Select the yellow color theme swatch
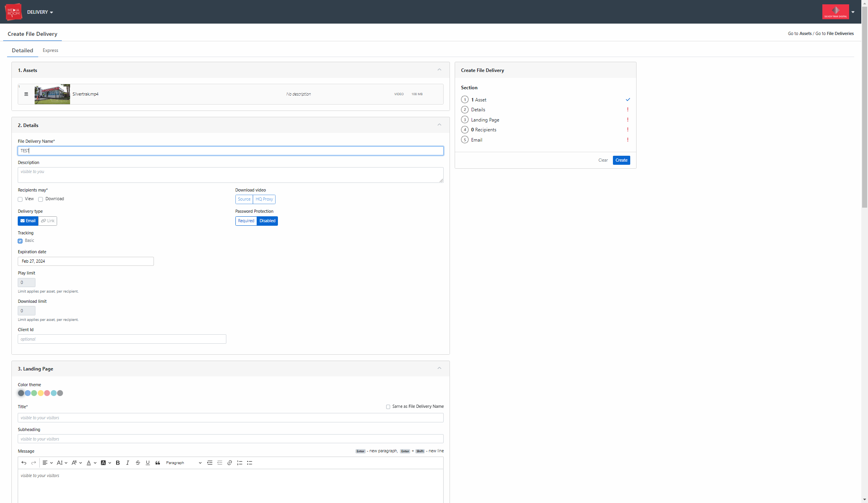 (41, 393)
